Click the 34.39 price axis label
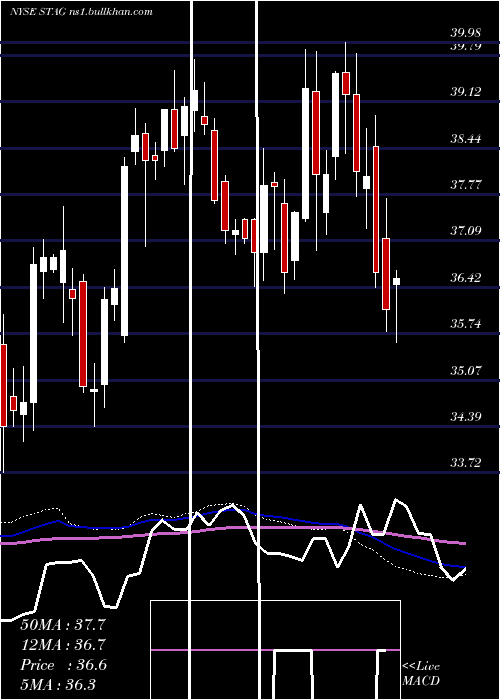 tap(465, 417)
